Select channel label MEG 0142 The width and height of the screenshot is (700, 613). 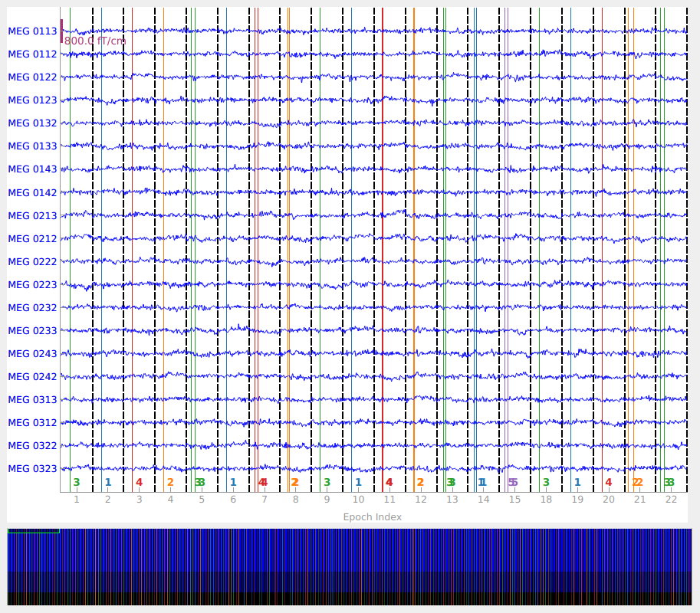[33, 193]
